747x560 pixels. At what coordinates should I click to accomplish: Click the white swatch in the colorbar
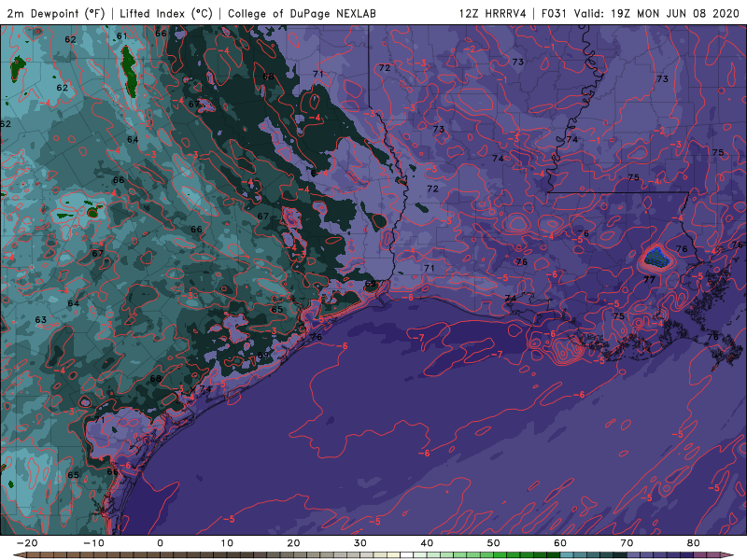pyautogui.click(x=407, y=555)
